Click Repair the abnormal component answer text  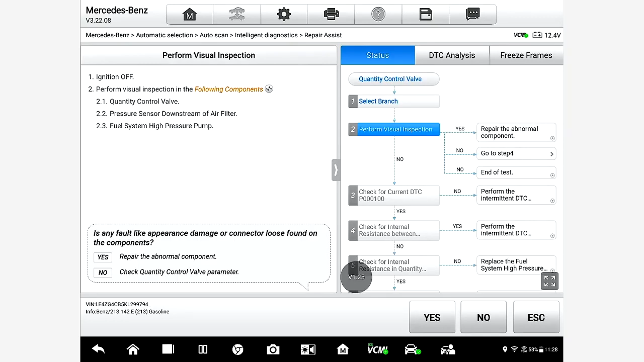168,256
